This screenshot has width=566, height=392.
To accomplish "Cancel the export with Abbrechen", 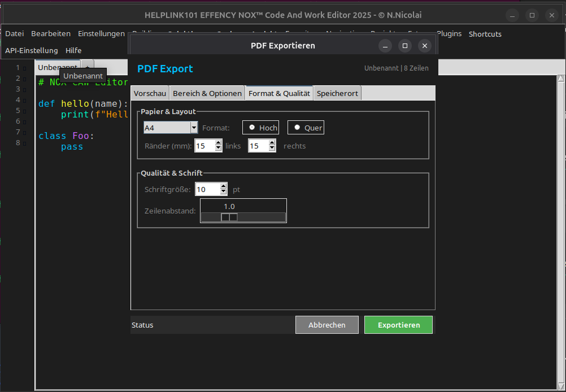I will pos(326,325).
